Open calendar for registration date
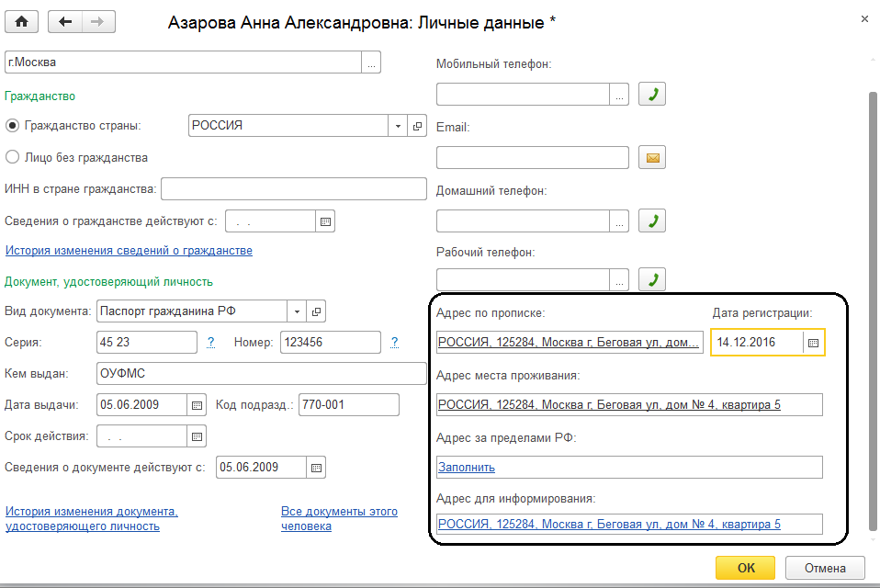 [x=812, y=343]
